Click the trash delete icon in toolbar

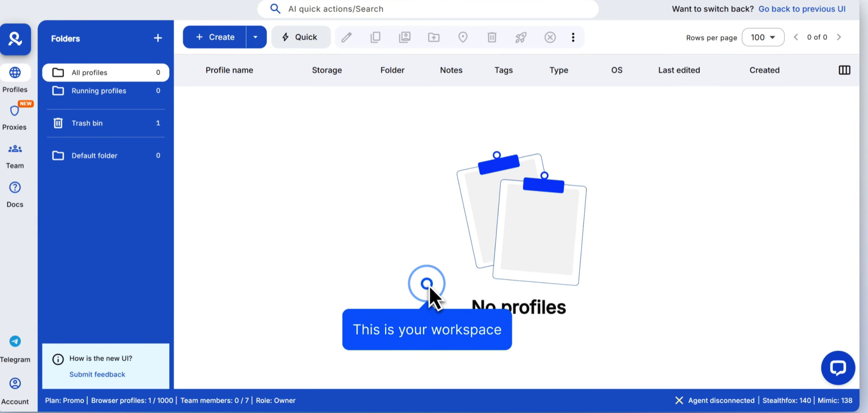tap(492, 37)
